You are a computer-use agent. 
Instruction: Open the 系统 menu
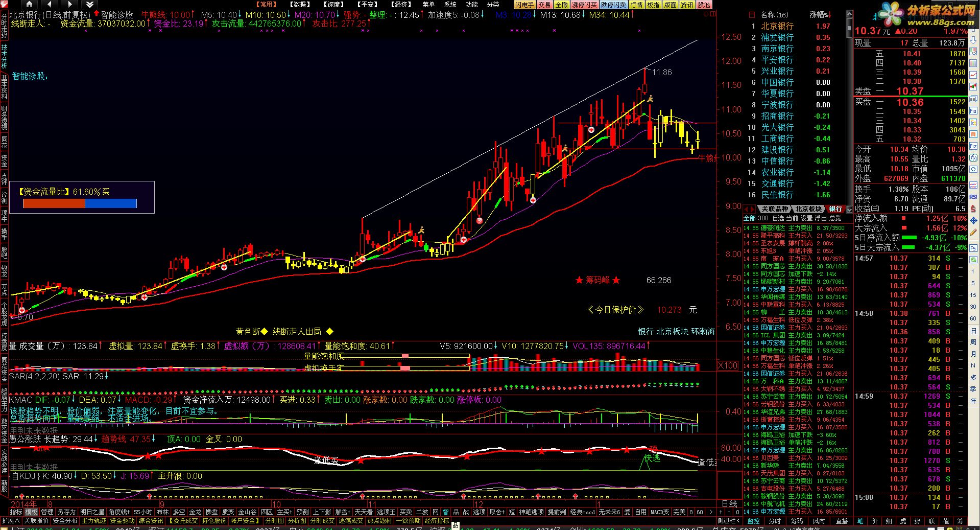pyautogui.click(x=450, y=5)
